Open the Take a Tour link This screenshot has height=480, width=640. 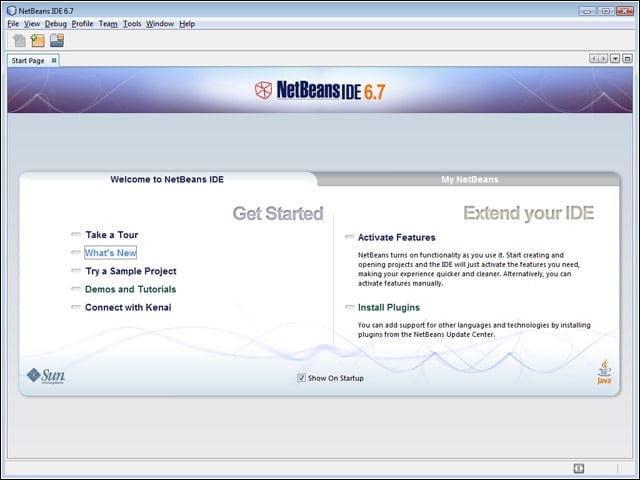112,235
